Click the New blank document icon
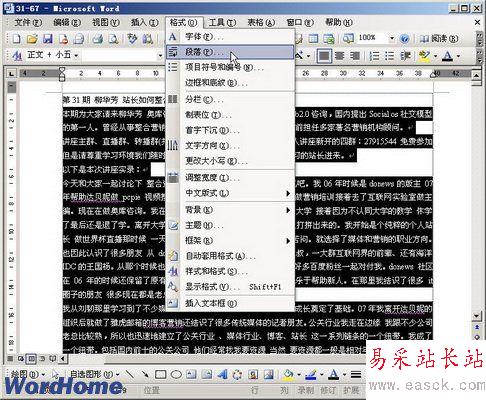Image resolution: width=486 pixels, height=400 pixels. 16,39
